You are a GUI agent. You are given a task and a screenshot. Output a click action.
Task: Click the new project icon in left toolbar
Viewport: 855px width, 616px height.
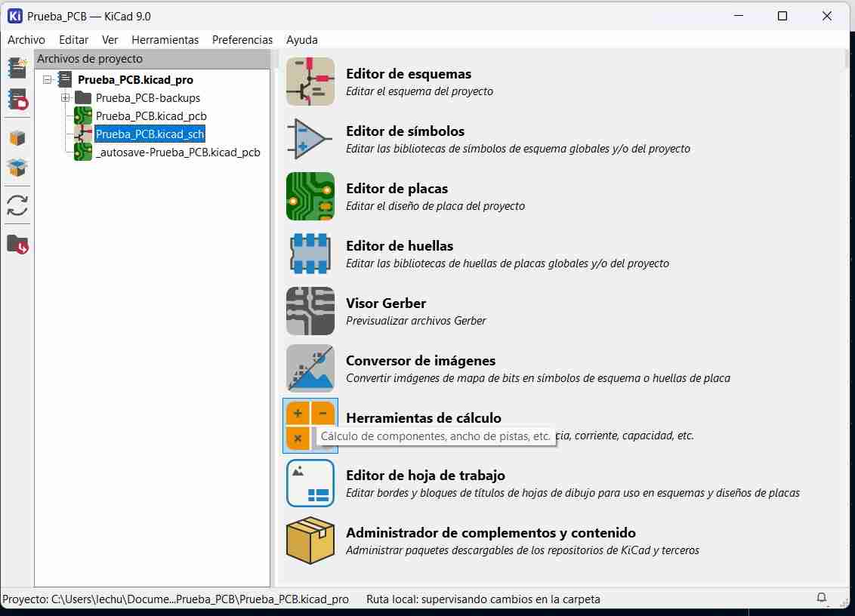pos(17,68)
